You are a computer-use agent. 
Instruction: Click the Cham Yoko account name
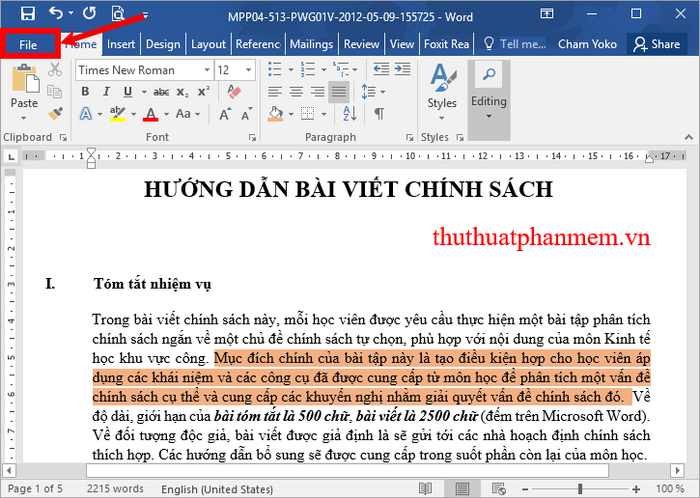coord(587,44)
